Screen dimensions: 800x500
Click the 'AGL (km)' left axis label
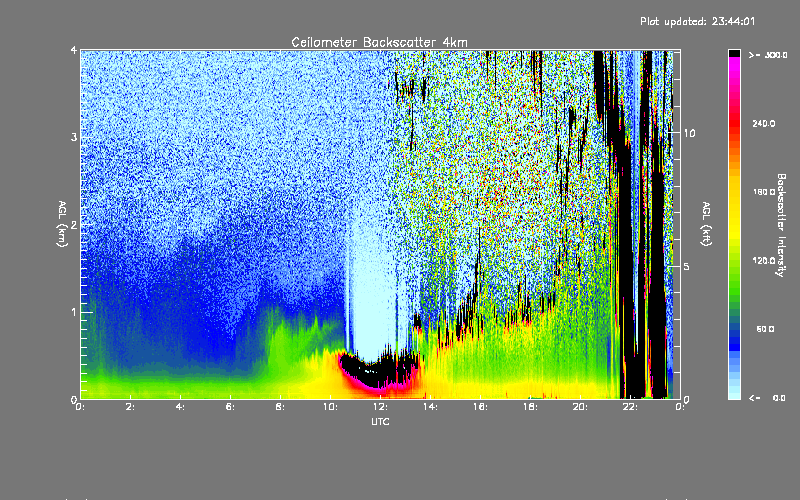pyautogui.click(x=62, y=224)
